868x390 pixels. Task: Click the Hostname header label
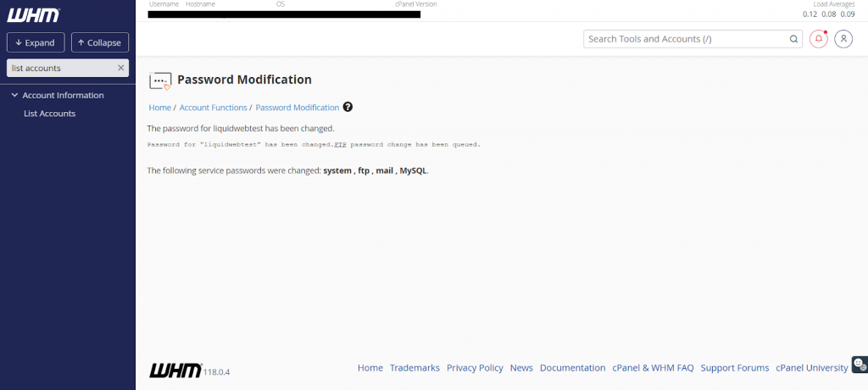point(200,4)
